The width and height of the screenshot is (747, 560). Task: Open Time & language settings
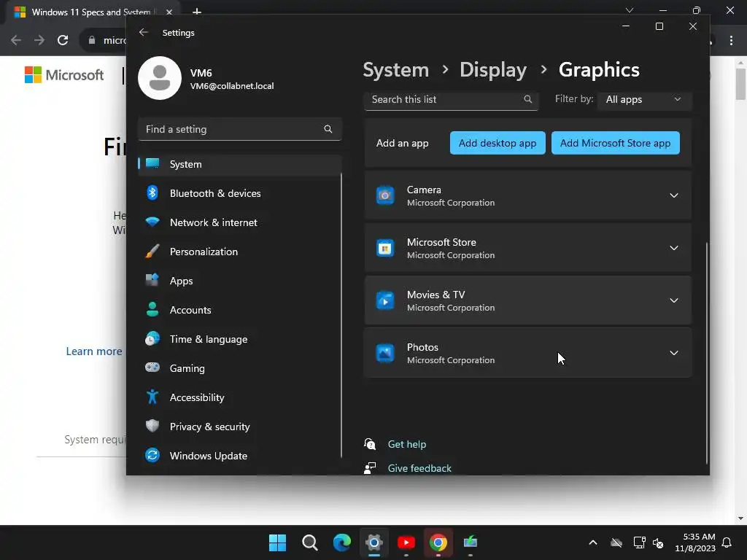point(239,339)
